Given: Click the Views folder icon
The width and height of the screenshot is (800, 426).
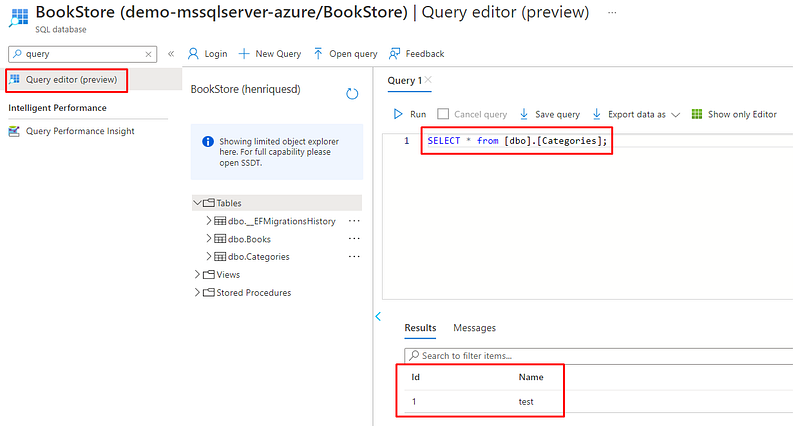Looking at the screenshot, I should 209,274.
